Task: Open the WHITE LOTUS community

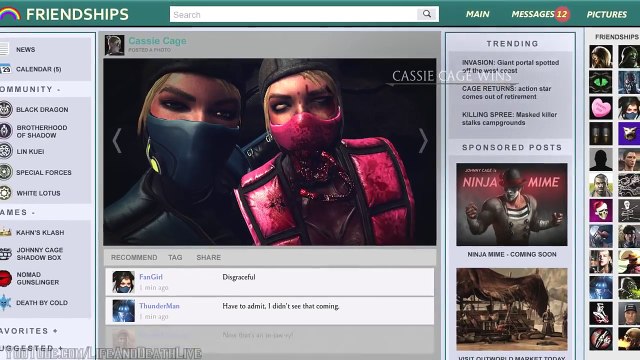Action: [x=38, y=193]
